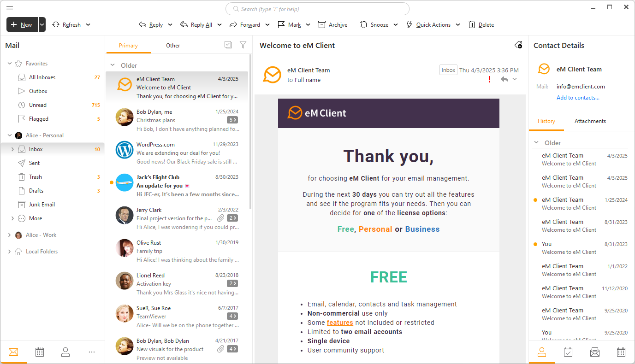Collapse Older group in contact History
The image size is (635, 364).
coord(536,143)
